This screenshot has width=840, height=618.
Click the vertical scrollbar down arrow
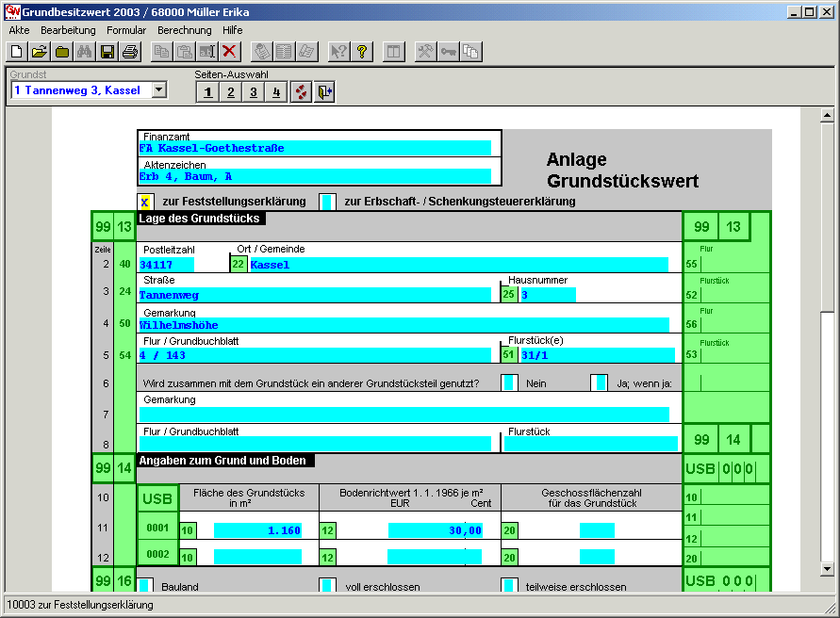[x=827, y=569]
